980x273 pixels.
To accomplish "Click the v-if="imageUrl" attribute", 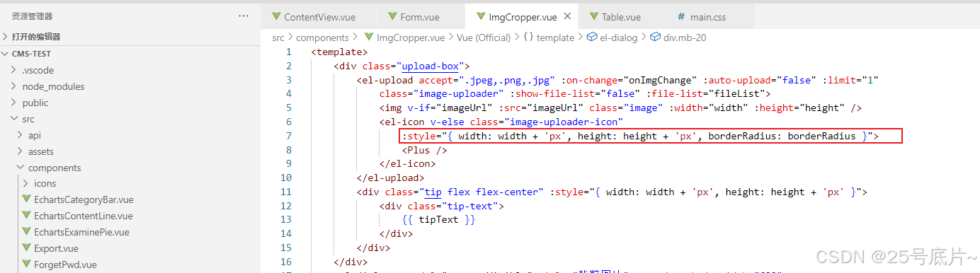I will tap(448, 108).
